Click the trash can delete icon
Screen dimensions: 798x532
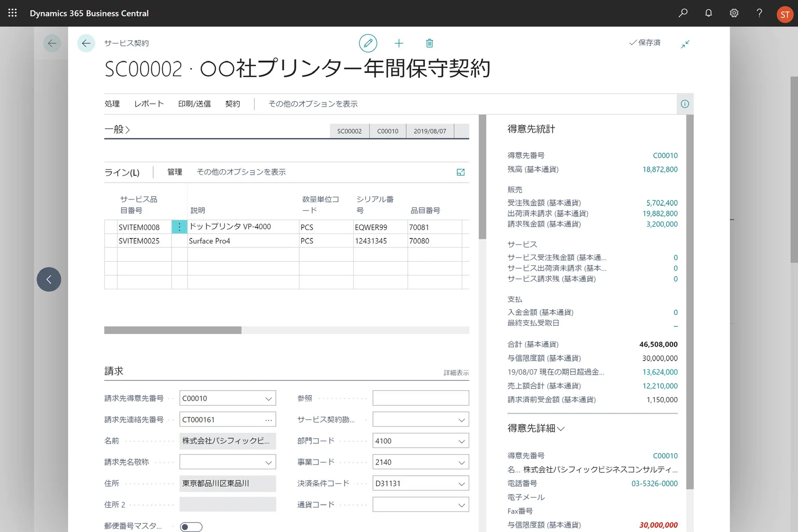pyautogui.click(x=430, y=43)
